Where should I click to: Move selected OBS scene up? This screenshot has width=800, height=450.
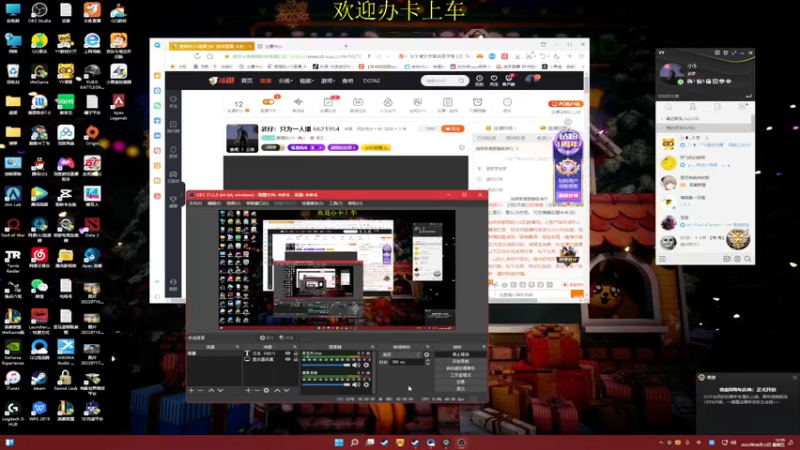[x=211, y=390]
